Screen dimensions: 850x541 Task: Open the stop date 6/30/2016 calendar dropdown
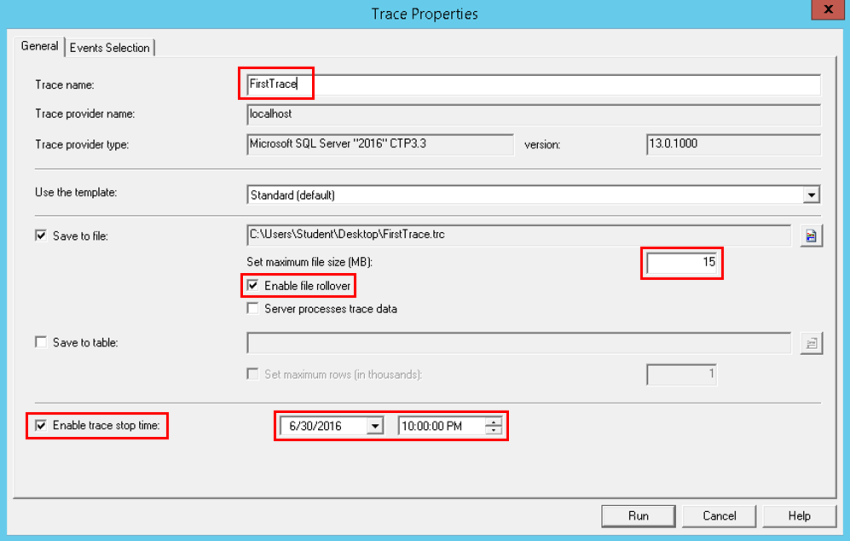[375, 426]
